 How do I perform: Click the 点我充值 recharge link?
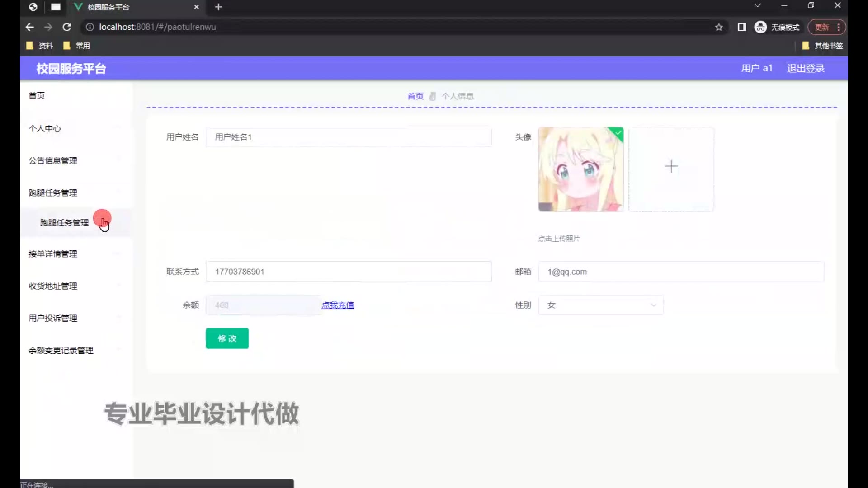338,305
